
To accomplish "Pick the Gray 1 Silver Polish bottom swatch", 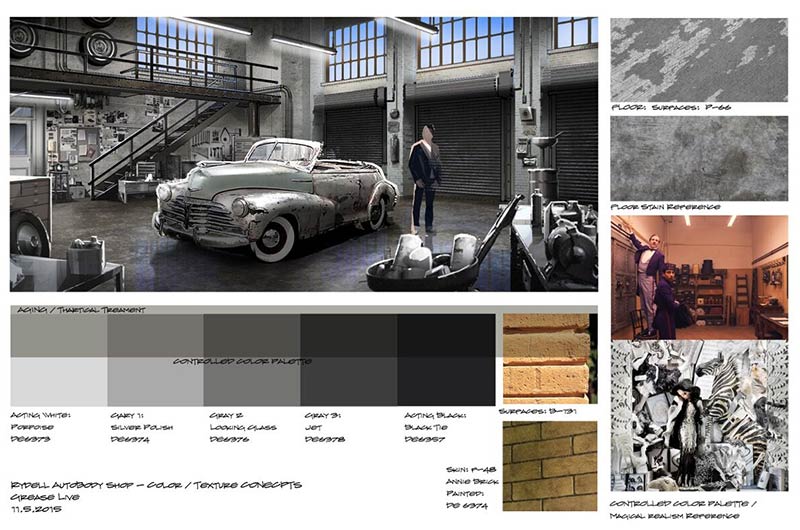I will (155, 382).
